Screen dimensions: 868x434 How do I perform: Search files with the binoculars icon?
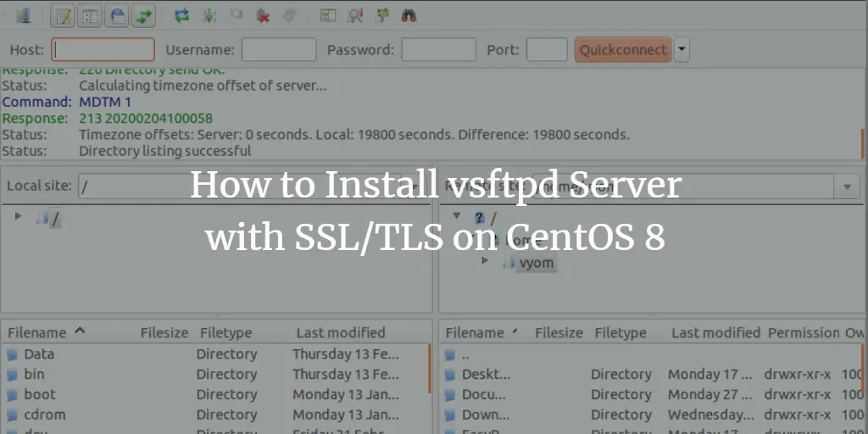point(409,16)
